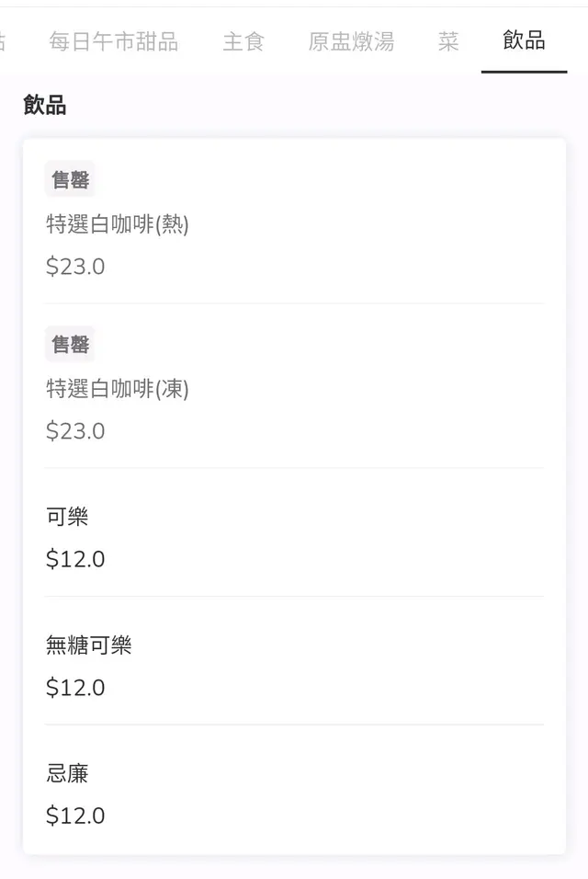This screenshot has width=588, height=879.
Task: Open the 特選白咖啡(熱) menu item
Action: tap(118, 223)
